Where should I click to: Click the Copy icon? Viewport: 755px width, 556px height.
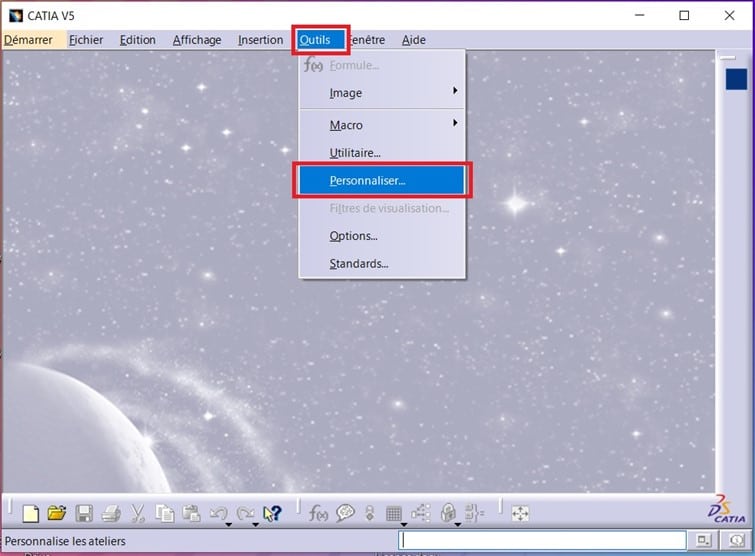165,514
